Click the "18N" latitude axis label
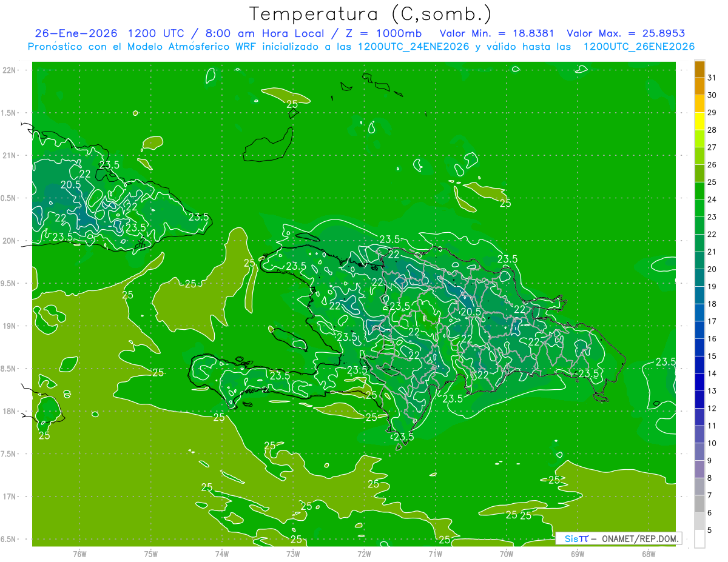 coord(10,411)
